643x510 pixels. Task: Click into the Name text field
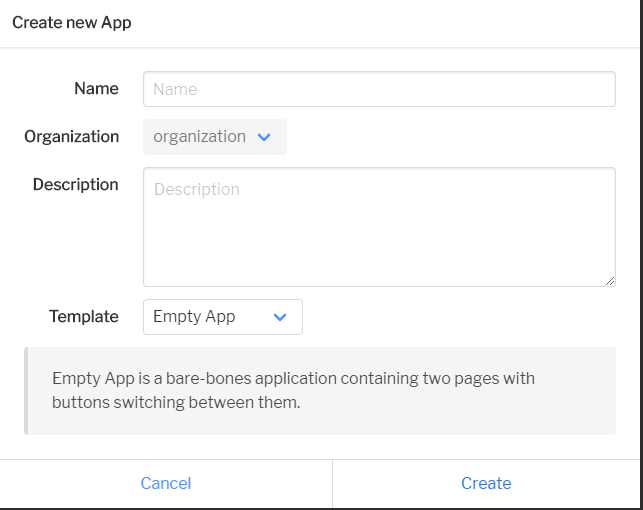point(379,89)
